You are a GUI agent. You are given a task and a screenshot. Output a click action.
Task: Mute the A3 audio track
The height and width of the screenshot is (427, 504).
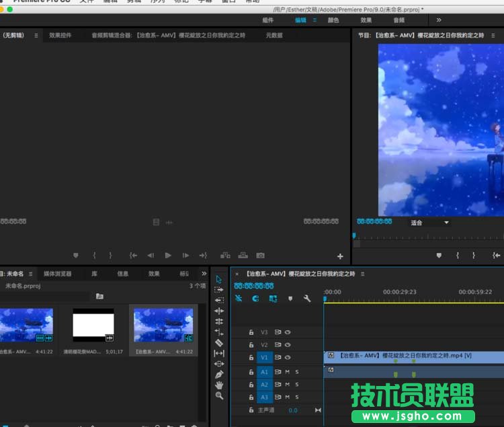pos(288,397)
